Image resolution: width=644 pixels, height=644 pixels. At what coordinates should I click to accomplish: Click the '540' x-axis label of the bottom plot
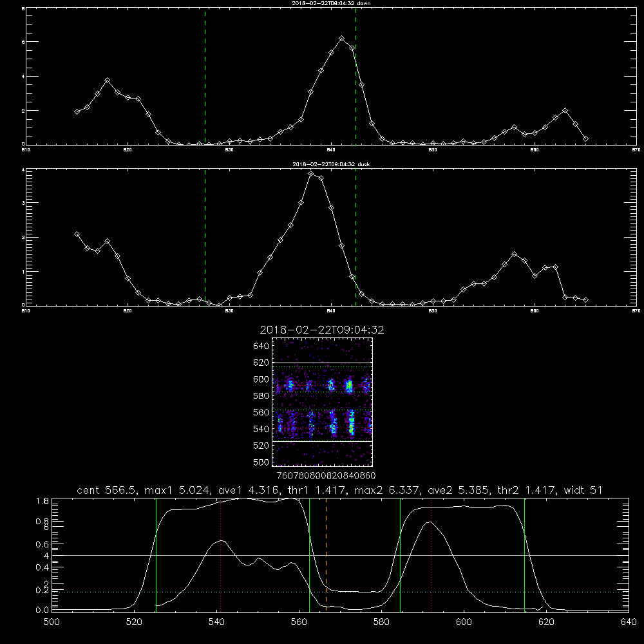coord(216,622)
